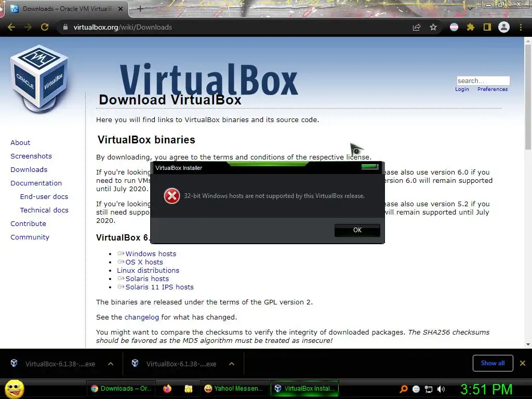Click OK in the VirtualBox Installer dialog
The height and width of the screenshot is (399, 532).
(x=357, y=230)
